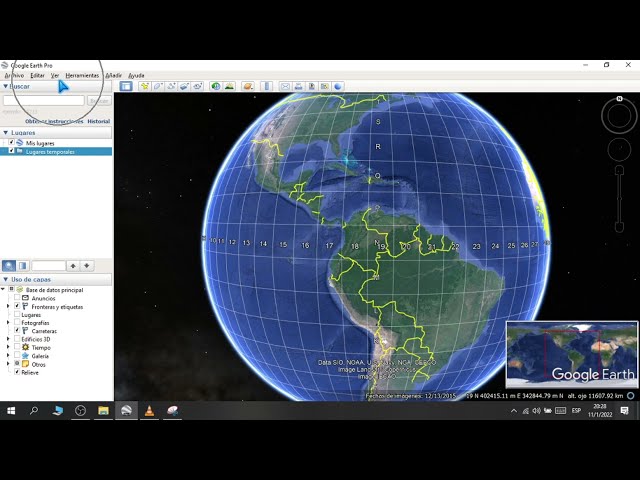Select the Add Polygon tool
The image size is (640, 480).
click(158, 86)
